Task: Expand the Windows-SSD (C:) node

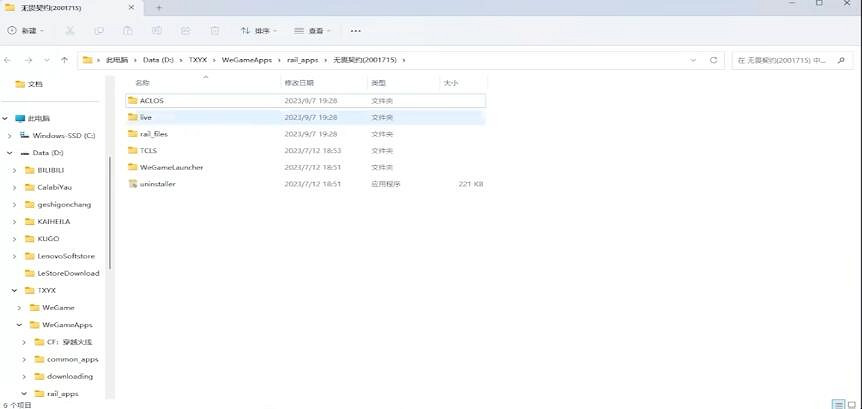Action: [10, 135]
